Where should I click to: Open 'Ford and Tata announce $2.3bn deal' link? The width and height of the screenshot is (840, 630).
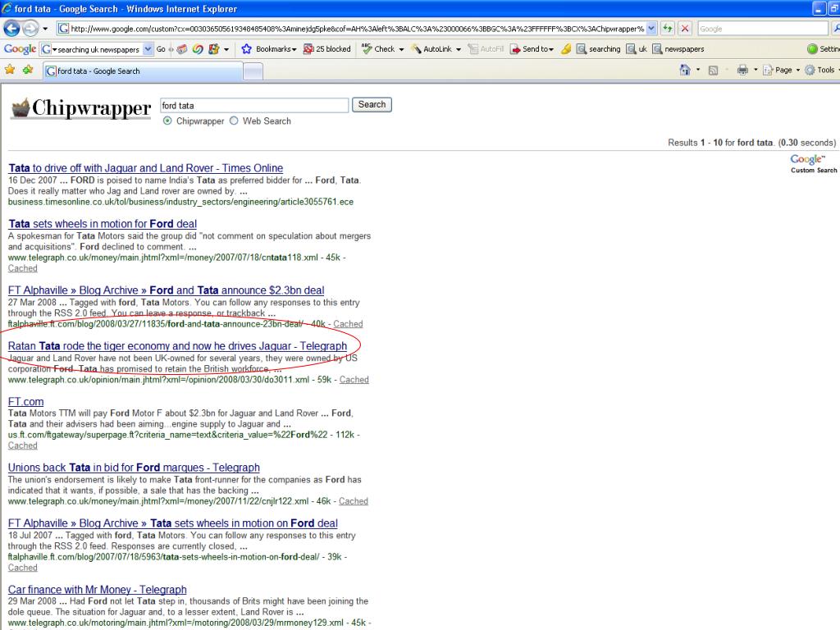166,290
